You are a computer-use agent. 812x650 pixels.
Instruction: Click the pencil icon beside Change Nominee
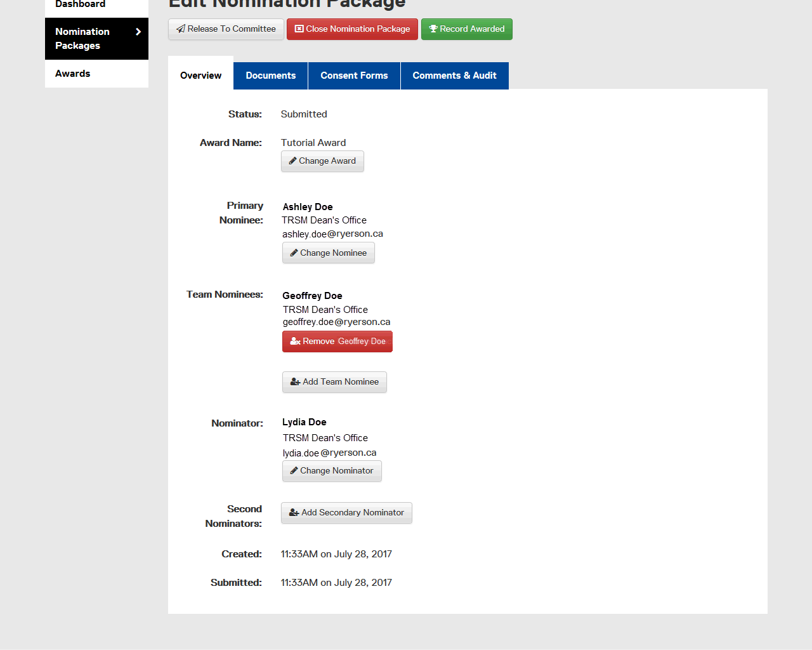pyautogui.click(x=294, y=253)
